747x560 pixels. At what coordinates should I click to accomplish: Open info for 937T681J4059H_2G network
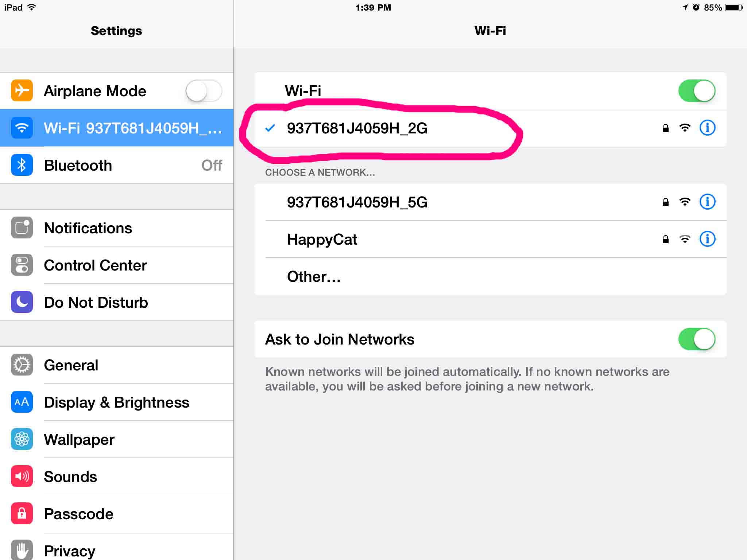[707, 128]
